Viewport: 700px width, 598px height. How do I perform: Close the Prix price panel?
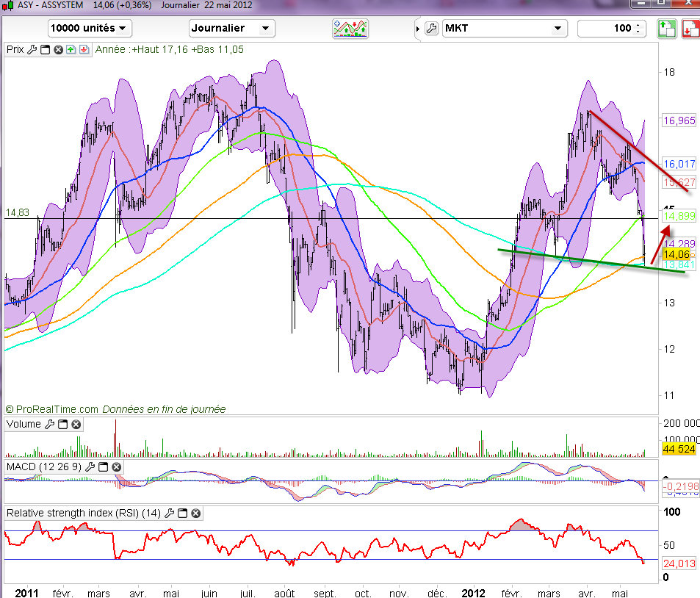(57, 50)
